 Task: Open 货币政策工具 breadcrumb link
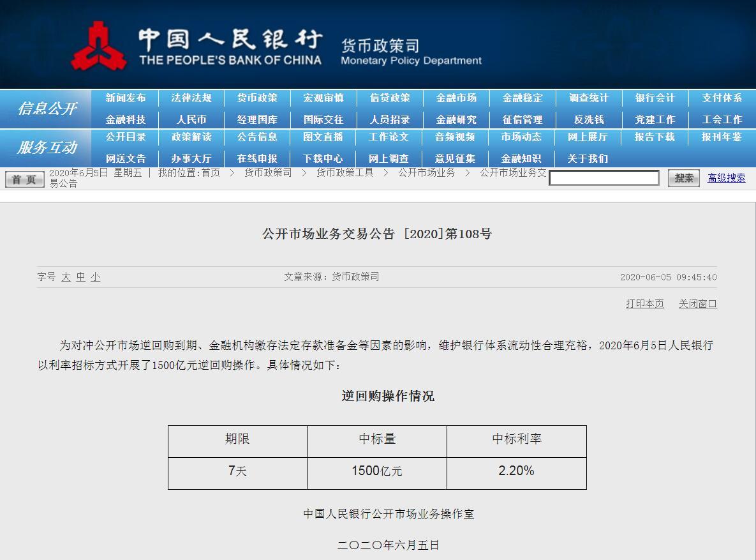(345, 173)
